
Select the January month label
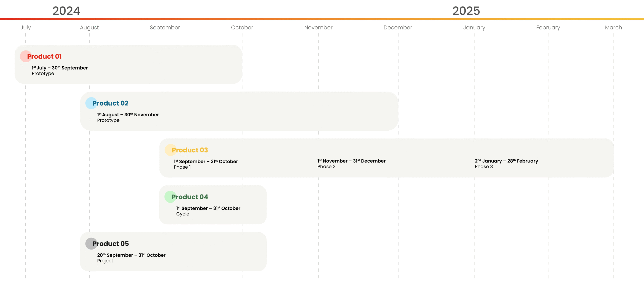[x=474, y=27]
